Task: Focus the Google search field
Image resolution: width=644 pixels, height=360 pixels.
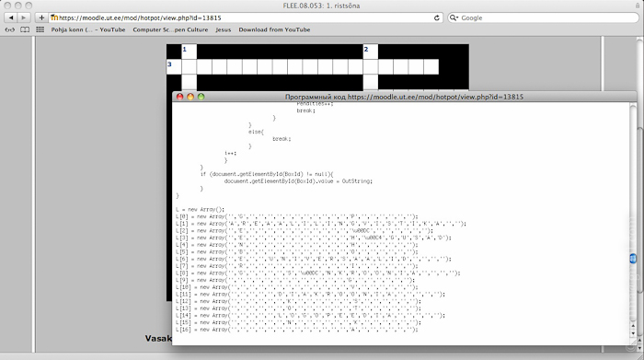Action: [x=544, y=17]
